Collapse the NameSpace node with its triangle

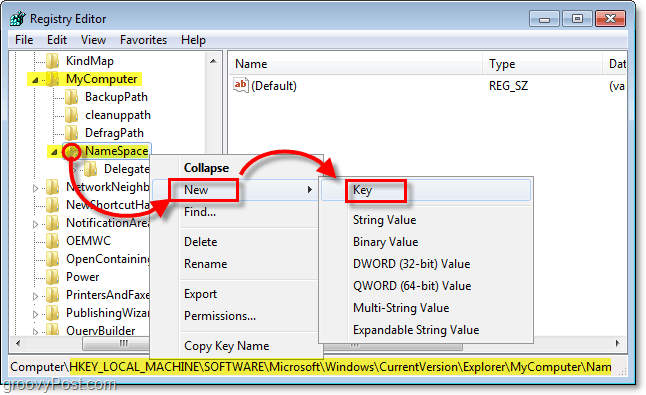54,152
